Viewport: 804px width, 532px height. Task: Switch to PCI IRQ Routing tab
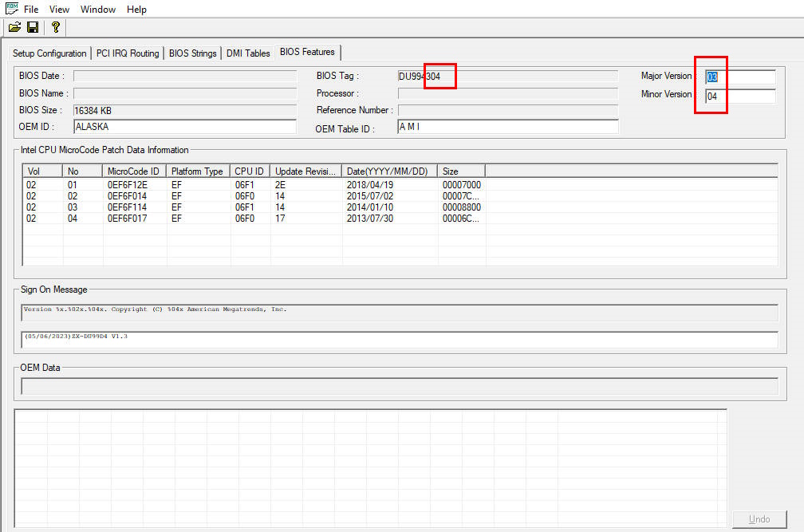(128, 53)
